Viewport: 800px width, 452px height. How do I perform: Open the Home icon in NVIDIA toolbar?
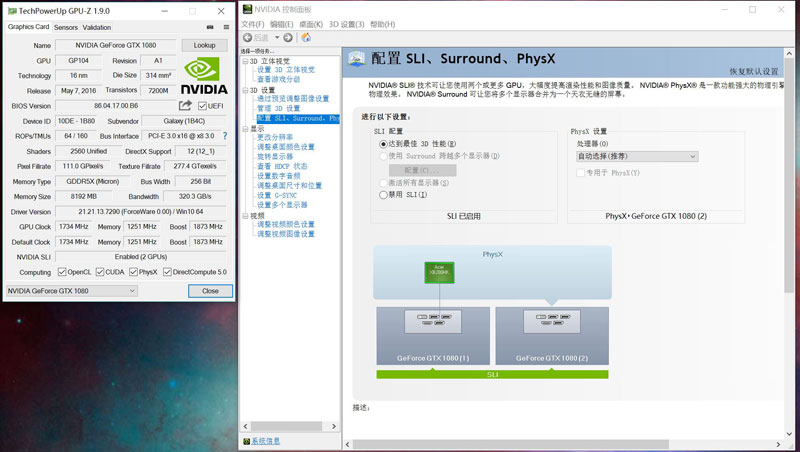306,37
